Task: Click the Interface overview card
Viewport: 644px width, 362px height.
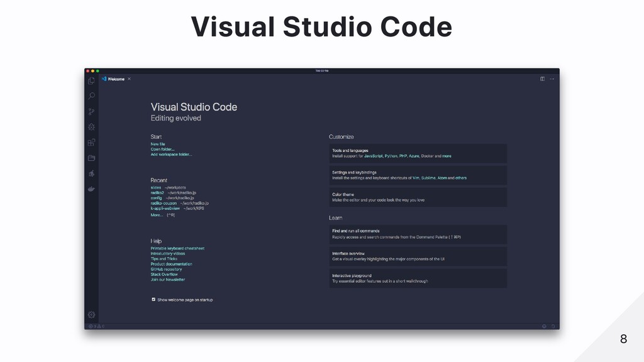Action: pyautogui.click(x=418, y=256)
